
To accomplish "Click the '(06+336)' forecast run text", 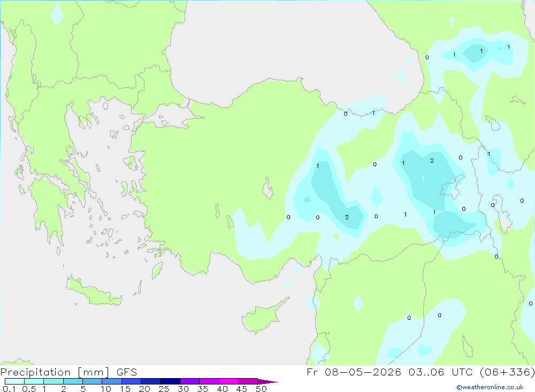I will (x=507, y=372).
